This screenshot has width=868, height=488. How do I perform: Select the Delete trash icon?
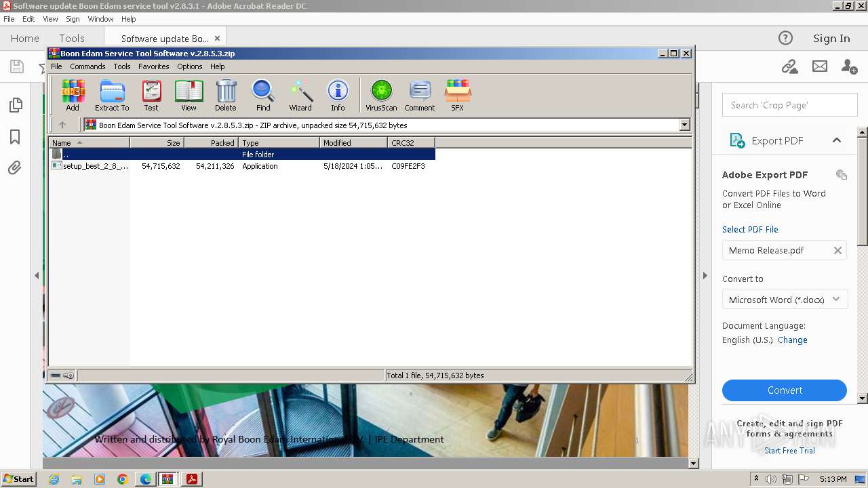click(226, 95)
